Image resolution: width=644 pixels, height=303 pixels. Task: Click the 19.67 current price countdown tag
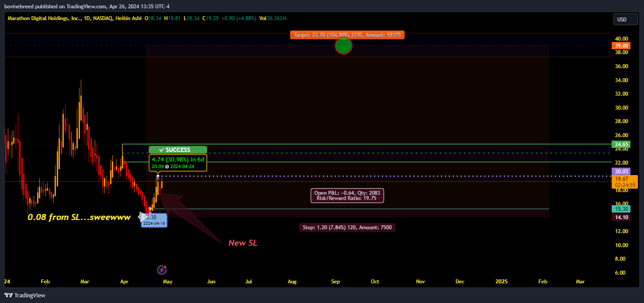[x=626, y=182]
